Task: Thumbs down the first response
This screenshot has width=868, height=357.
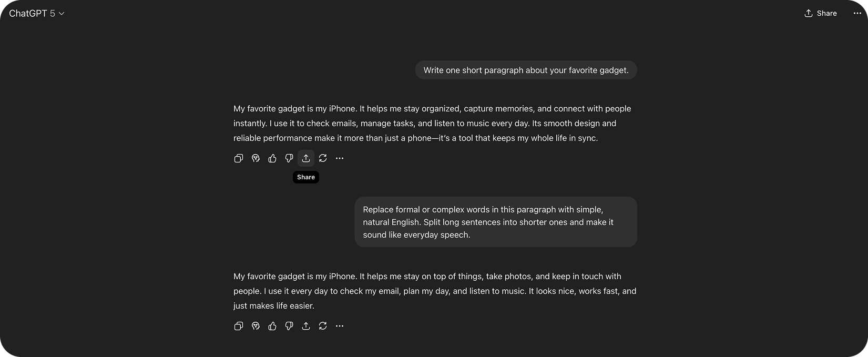Action: pos(289,158)
